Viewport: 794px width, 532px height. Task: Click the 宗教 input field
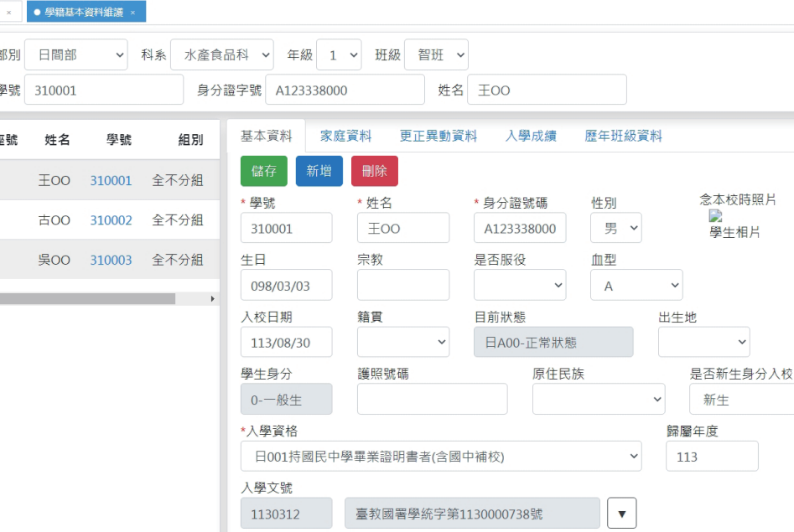(x=403, y=286)
